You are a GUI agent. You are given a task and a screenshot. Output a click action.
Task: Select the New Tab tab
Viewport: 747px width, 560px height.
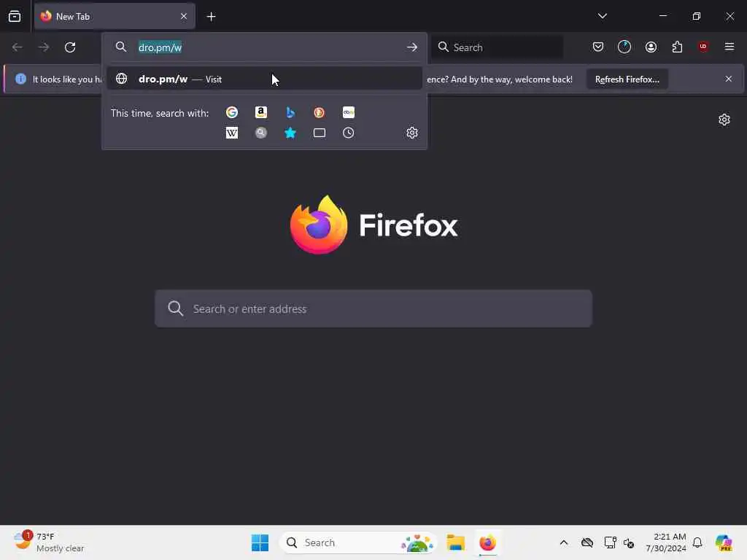click(x=115, y=16)
